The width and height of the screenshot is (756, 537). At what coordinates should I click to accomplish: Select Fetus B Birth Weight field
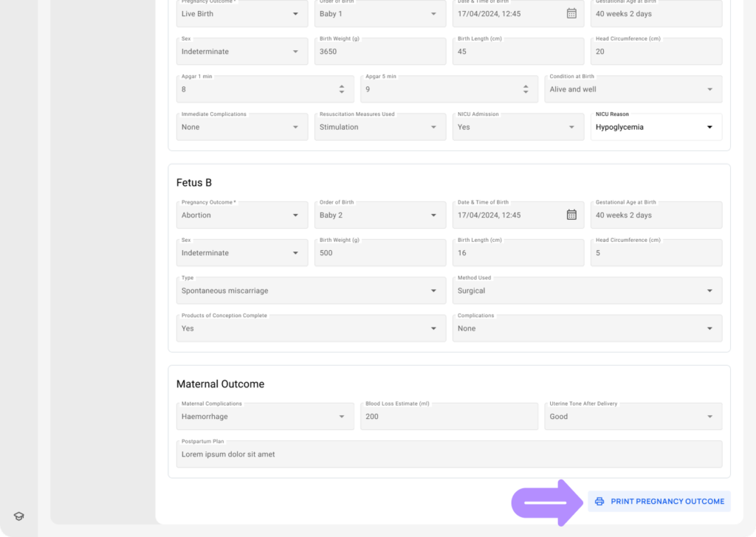click(379, 253)
